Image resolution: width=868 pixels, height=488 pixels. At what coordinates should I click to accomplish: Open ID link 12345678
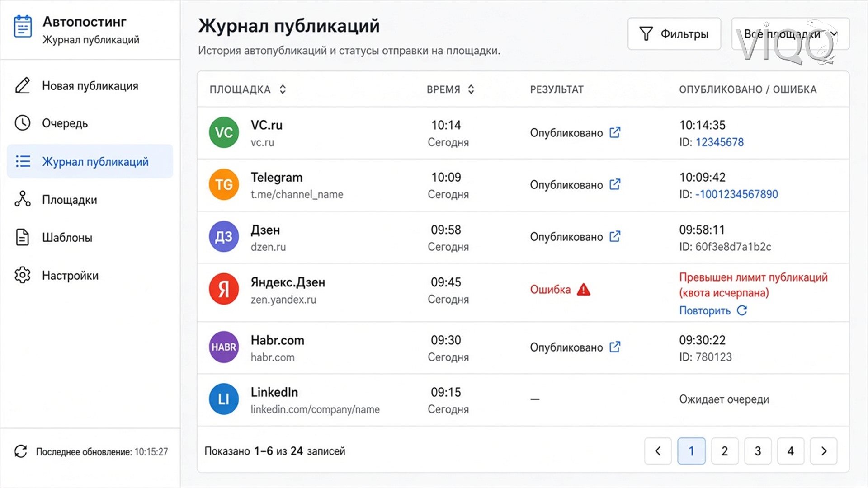719,142
